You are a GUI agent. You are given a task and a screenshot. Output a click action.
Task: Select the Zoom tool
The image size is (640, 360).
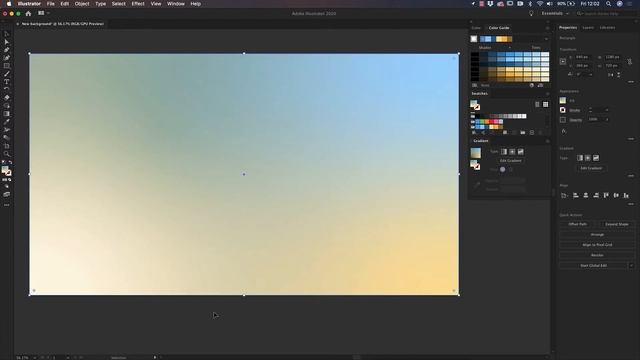(x=7, y=154)
